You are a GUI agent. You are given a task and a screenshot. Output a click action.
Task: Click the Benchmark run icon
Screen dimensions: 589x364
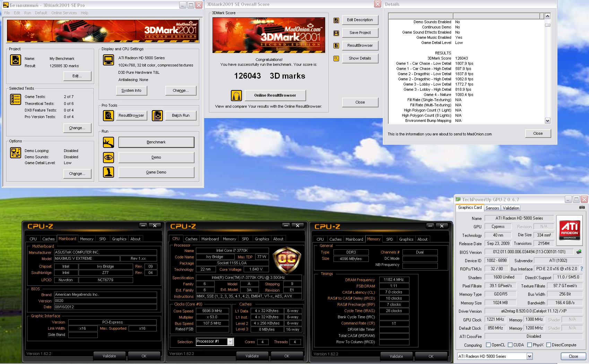pos(109,142)
